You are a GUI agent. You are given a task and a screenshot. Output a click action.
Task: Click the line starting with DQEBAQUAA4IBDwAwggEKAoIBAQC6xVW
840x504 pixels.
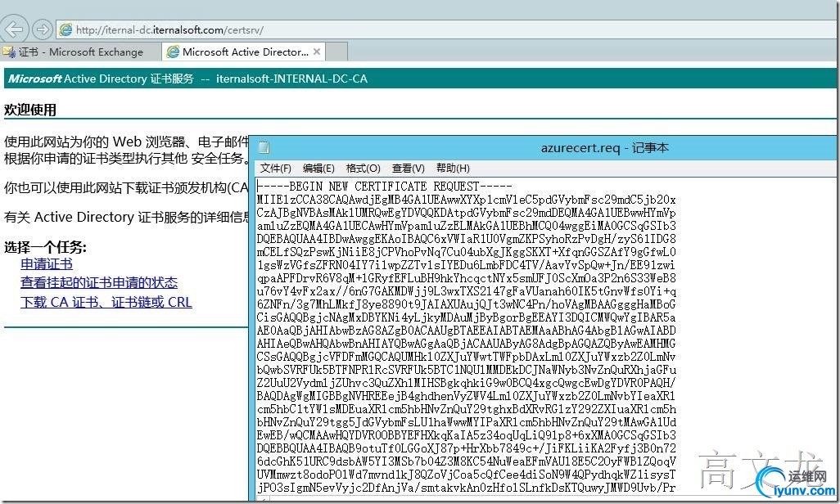[x=466, y=239]
